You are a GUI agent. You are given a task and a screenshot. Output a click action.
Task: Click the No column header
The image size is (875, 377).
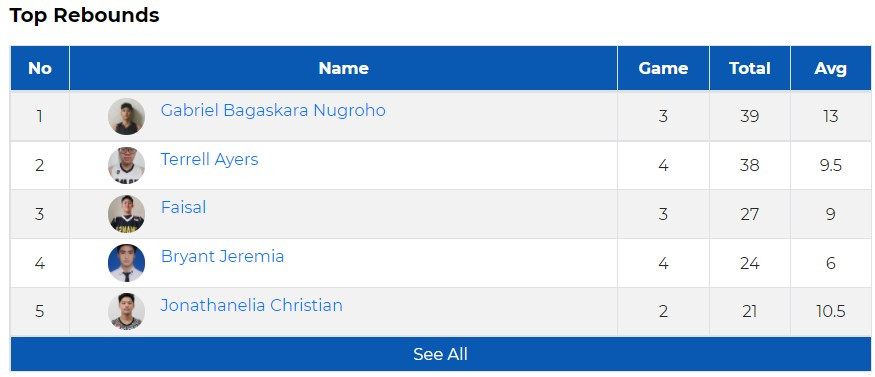[40, 68]
